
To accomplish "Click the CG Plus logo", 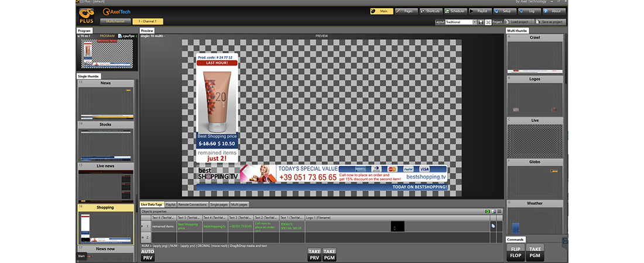I will pos(87,16).
